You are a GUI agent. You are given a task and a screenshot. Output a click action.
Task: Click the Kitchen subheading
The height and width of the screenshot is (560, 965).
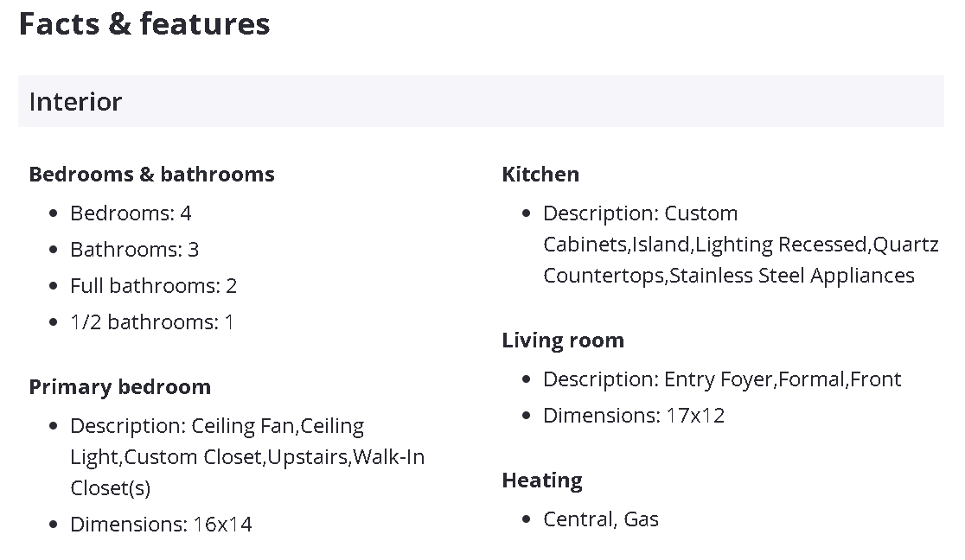pos(540,175)
